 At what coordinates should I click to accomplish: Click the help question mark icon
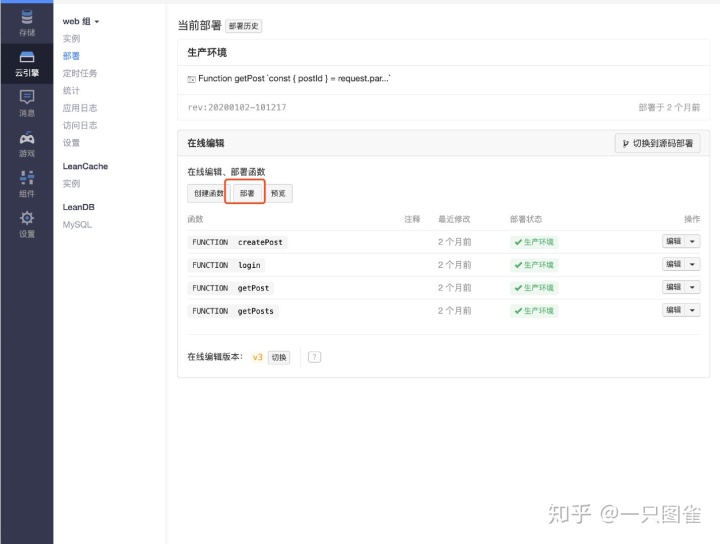click(315, 357)
